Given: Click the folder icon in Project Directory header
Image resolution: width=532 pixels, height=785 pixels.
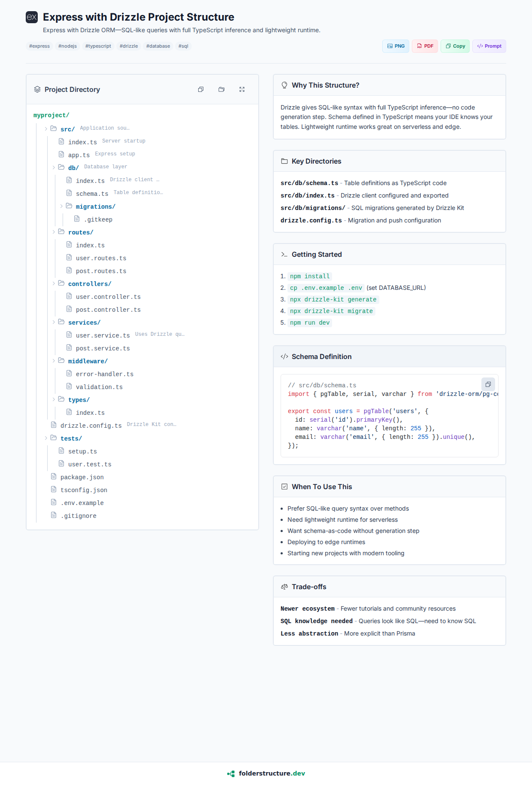Looking at the screenshot, I should [x=221, y=89].
